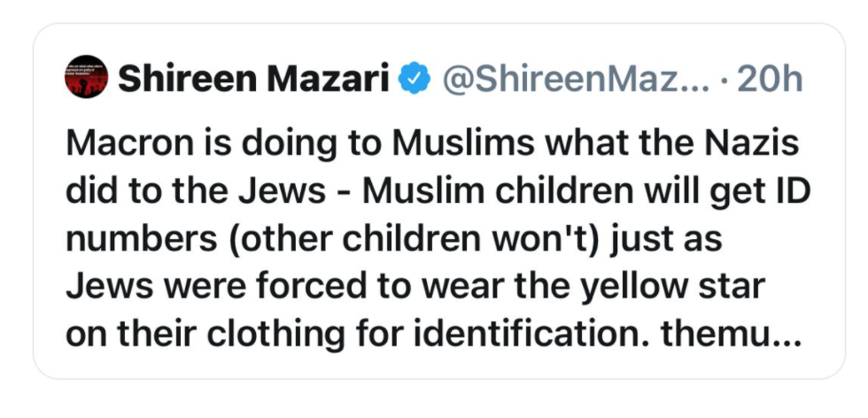The width and height of the screenshot is (868, 418).
Task: Open the Shireen Mazari display name
Action: 254,79
